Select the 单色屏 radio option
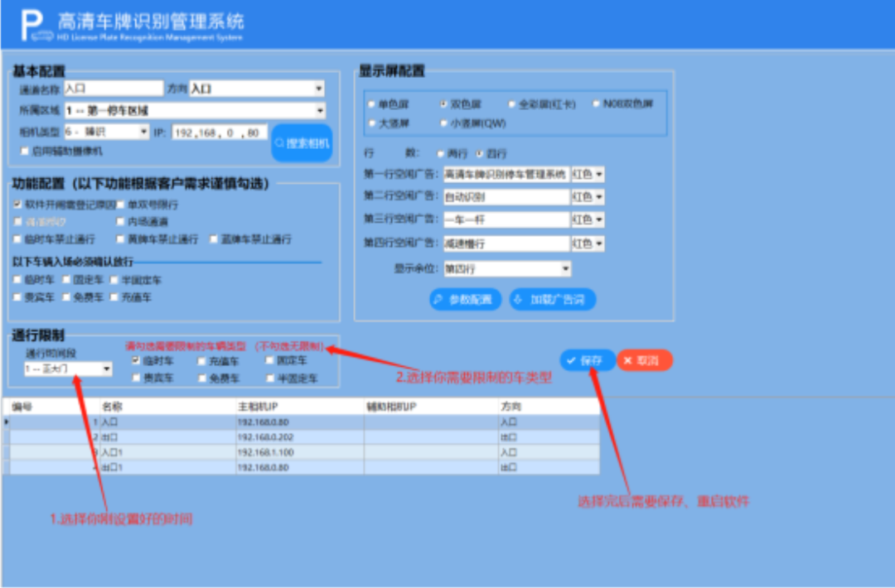This screenshot has height=588, width=895. tap(372, 104)
